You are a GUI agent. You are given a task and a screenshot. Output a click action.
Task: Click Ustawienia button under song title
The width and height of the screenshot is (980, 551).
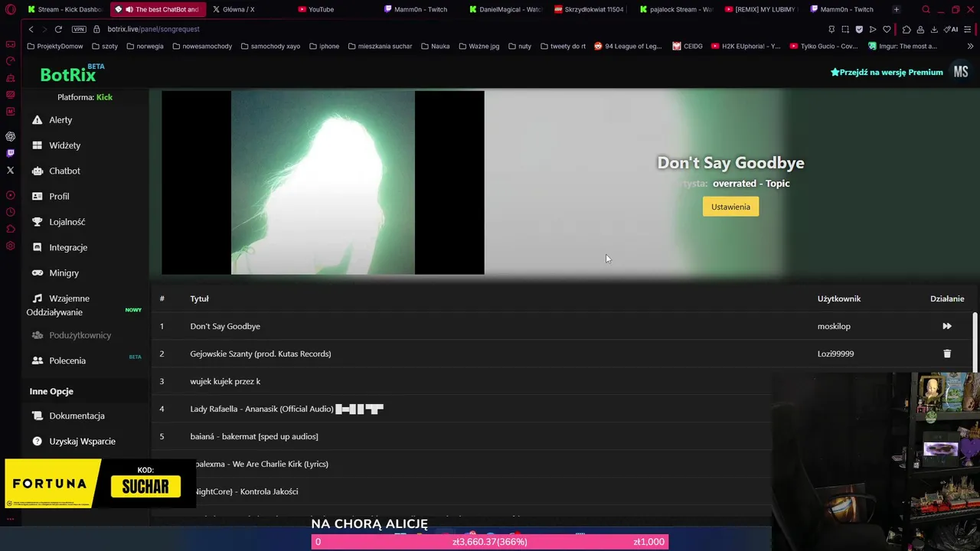(x=730, y=207)
